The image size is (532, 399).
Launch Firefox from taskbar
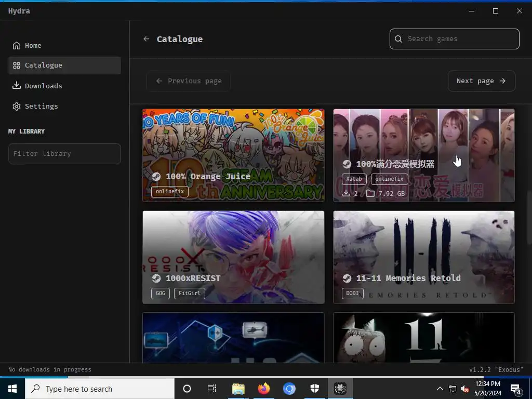coord(263,389)
